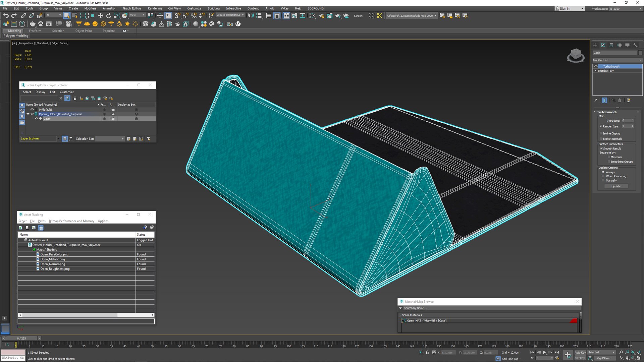Collapse the Optical_Holder_Unfolded_Turquoise layer tree

click(28, 114)
